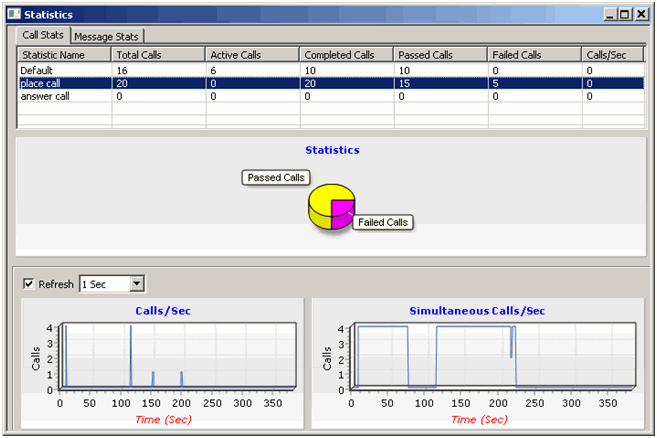Click Completed Calls value 10 in Default row
The height and width of the screenshot is (438, 657).
310,70
